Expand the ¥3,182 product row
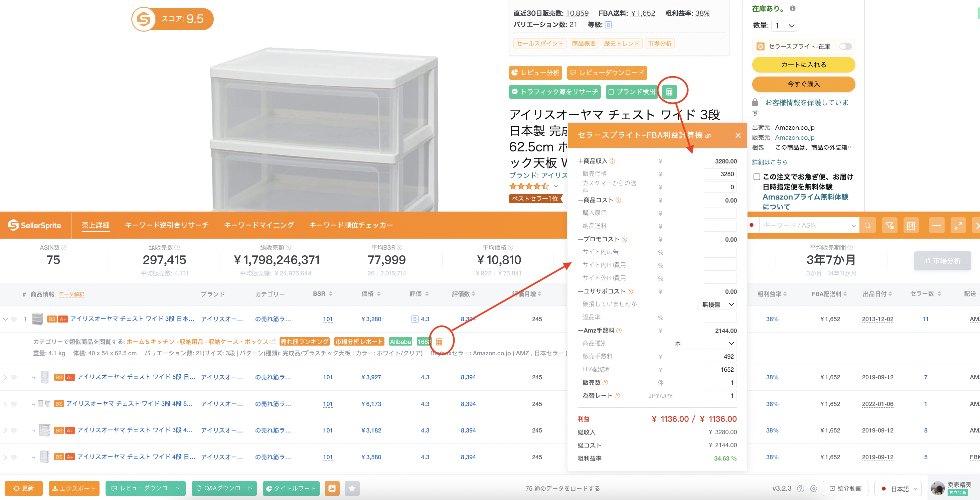This screenshot has height=500, width=980. pos(5,431)
